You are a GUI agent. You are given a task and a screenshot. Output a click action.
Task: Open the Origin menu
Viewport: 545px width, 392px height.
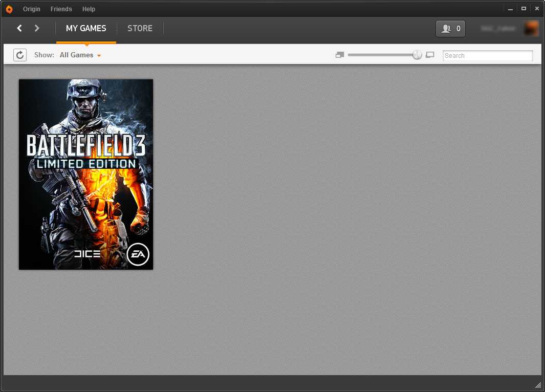[x=32, y=9]
